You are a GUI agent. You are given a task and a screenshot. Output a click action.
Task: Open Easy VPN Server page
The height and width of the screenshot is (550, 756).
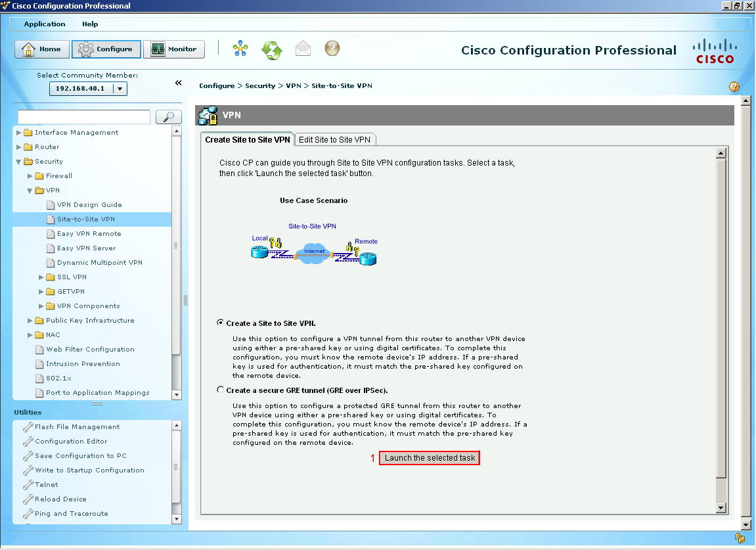[x=86, y=248]
